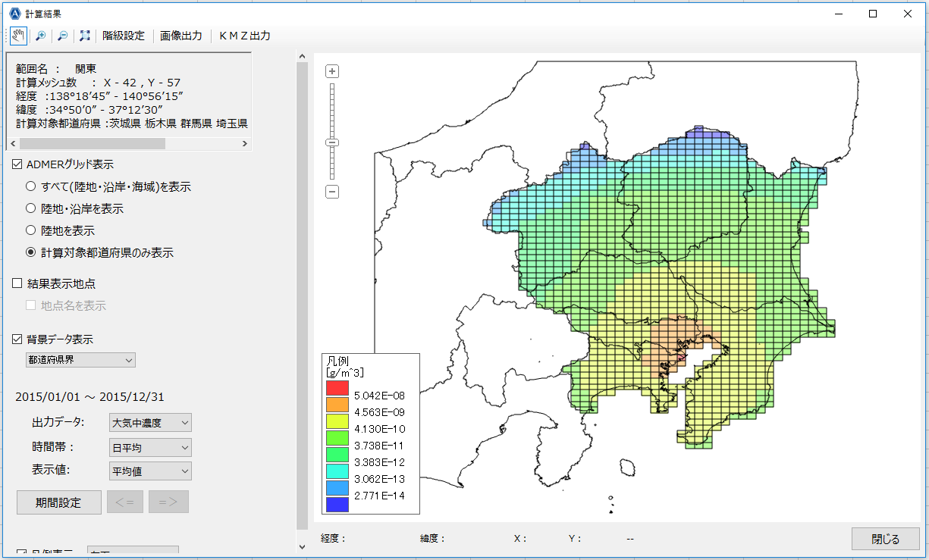Click the 経度 138°18′45″ range text

[x=99, y=95]
